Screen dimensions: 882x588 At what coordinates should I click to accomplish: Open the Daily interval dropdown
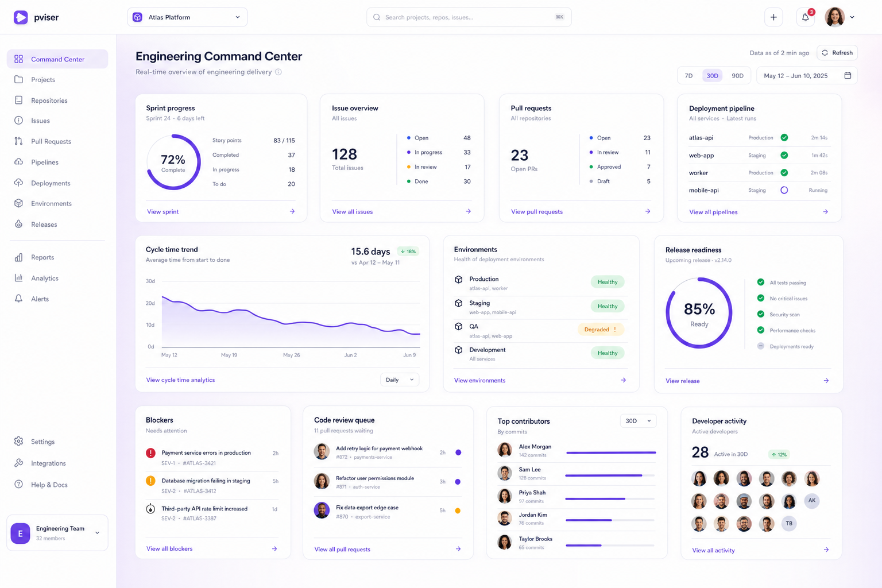tap(400, 380)
